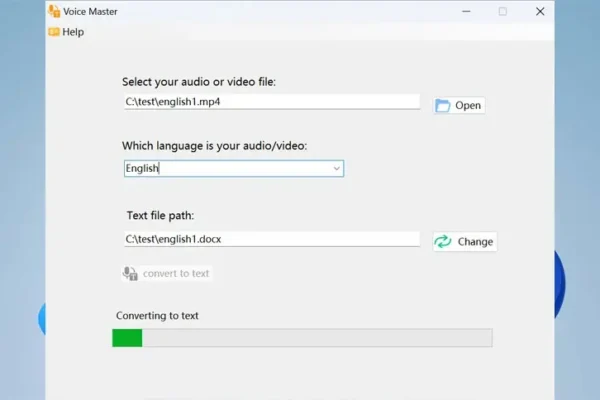The height and width of the screenshot is (400, 600).
Task: Click the Change button label
Action: [475, 242]
